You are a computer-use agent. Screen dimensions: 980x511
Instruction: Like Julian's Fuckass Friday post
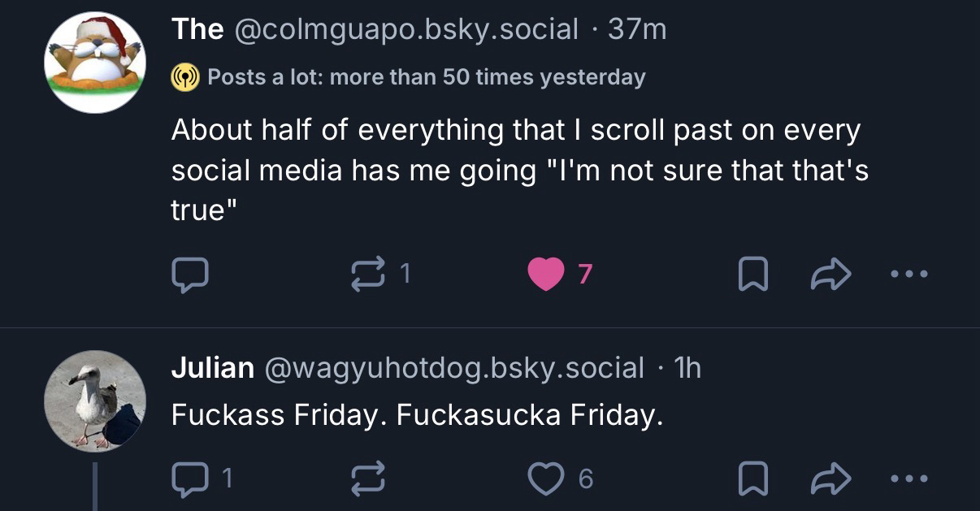tap(545, 479)
